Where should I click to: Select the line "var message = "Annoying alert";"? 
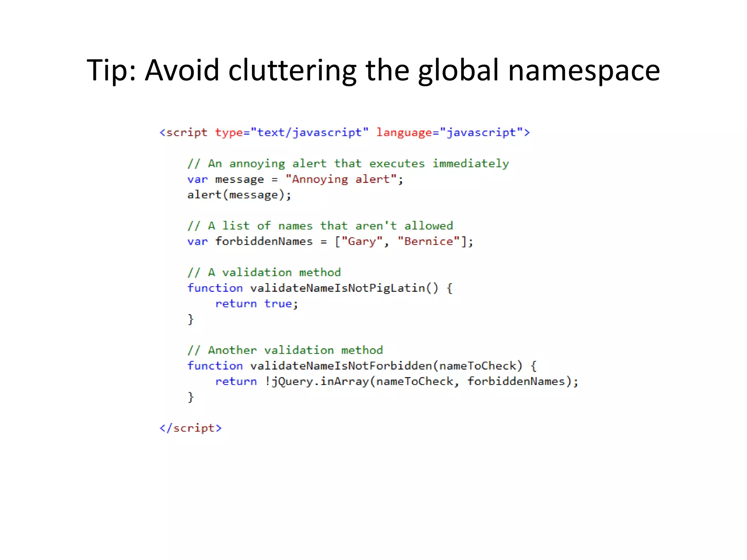295,179
